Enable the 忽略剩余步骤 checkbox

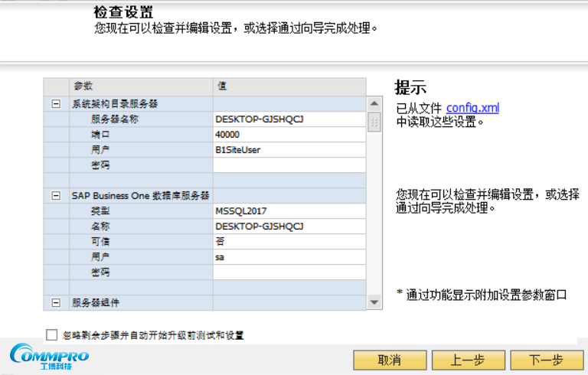pos(52,334)
